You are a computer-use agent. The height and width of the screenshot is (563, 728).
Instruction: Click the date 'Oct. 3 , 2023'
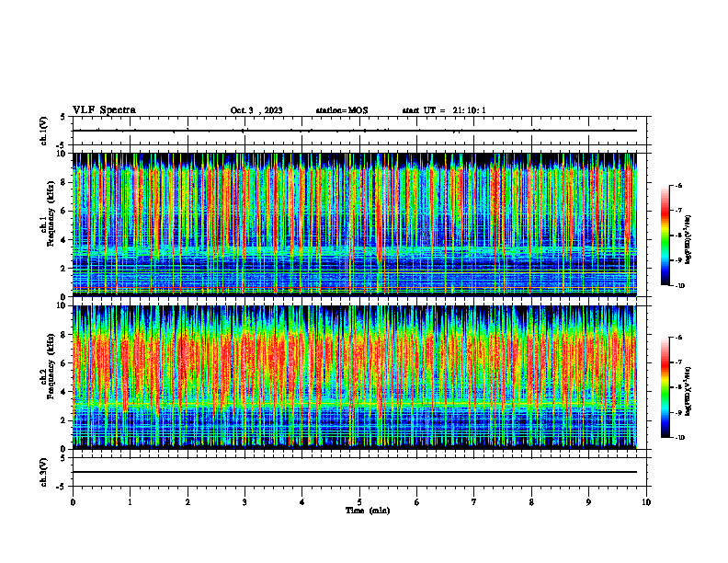256,110
